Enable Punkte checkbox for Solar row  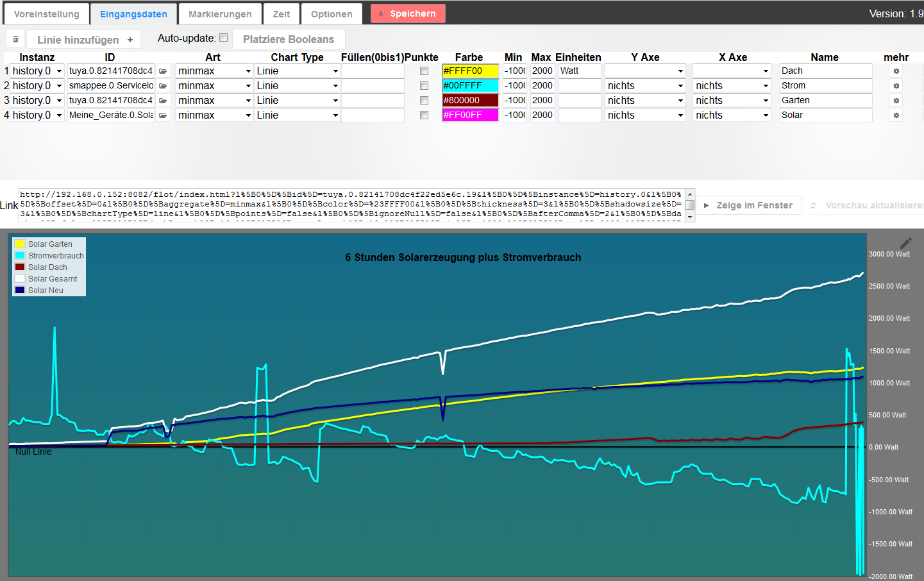424,115
